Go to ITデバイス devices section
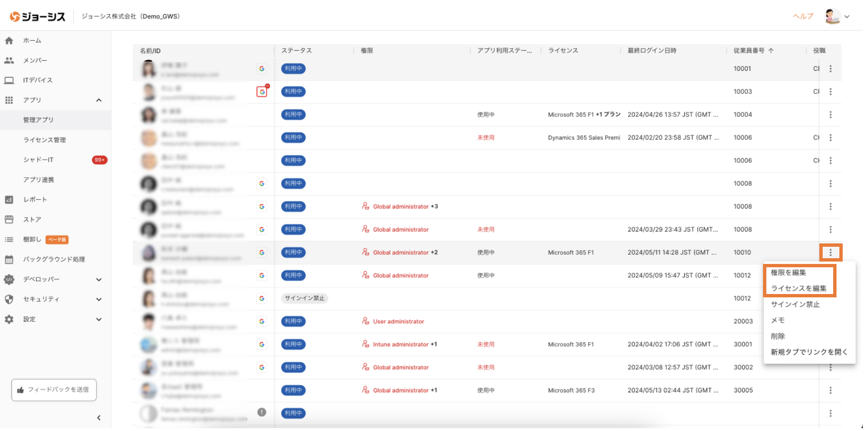The height and width of the screenshot is (431, 868). click(x=37, y=80)
